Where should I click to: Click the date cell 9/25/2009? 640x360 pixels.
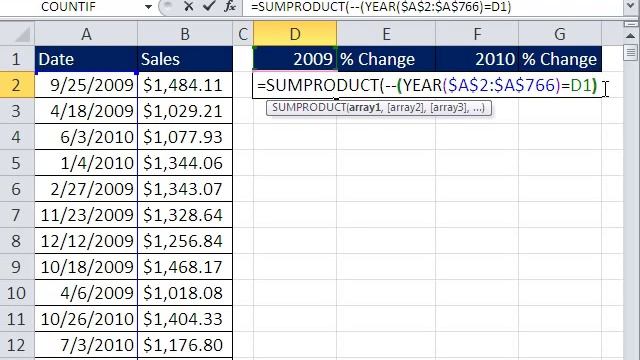pos(86,85)
